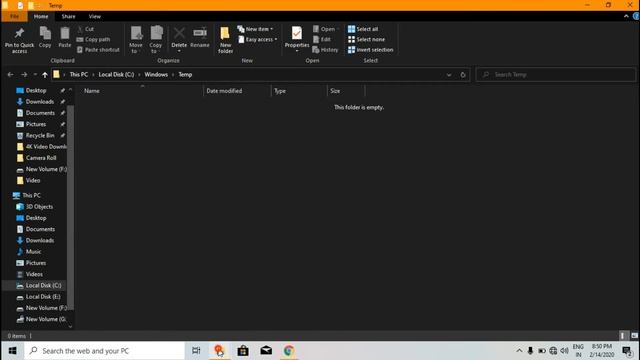Open Google Chrome from taskbar
Viewport: 640px width, 360px height.
tap(289, 351)
